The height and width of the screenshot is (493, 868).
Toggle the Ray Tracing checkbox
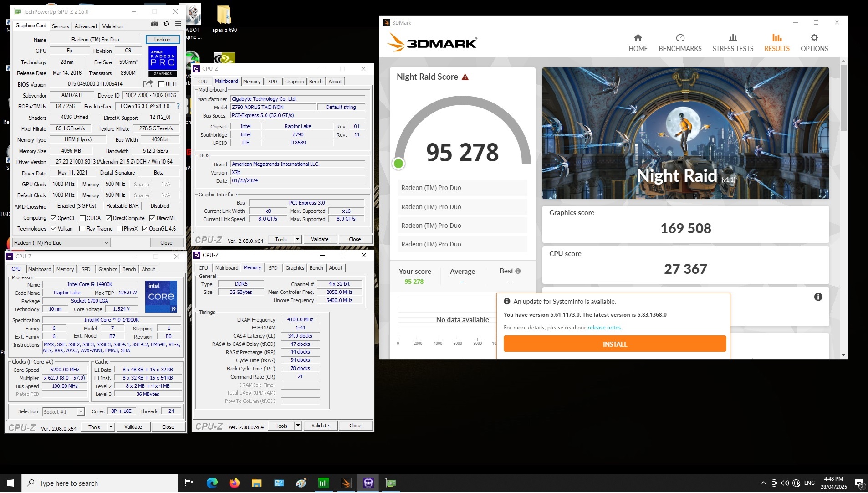(x=82, y=229)
